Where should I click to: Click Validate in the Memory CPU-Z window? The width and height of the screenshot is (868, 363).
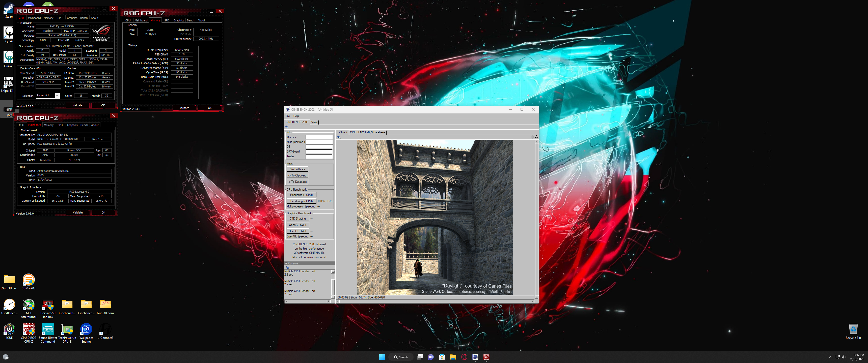184,108
